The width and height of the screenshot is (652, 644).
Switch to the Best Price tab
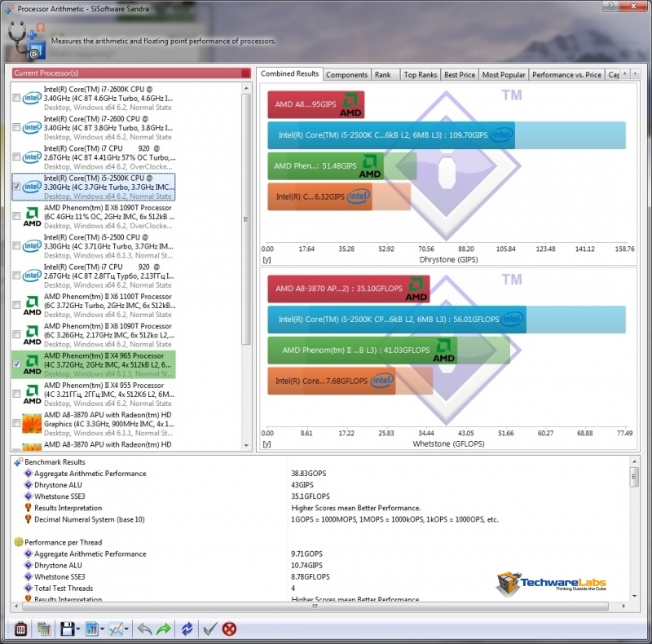460,75
